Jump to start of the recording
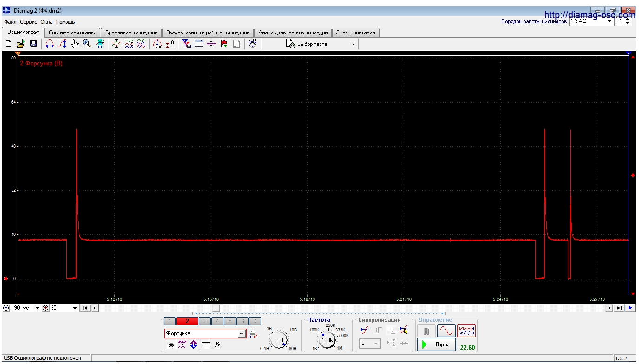Screen dimensions: 642x364 (x=85, y=308)
